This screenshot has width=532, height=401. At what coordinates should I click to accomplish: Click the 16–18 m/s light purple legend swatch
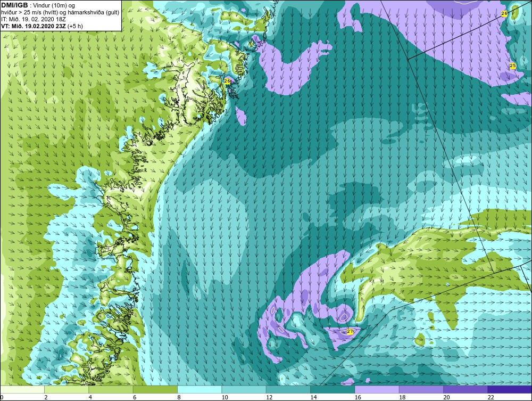click(377, 389)
